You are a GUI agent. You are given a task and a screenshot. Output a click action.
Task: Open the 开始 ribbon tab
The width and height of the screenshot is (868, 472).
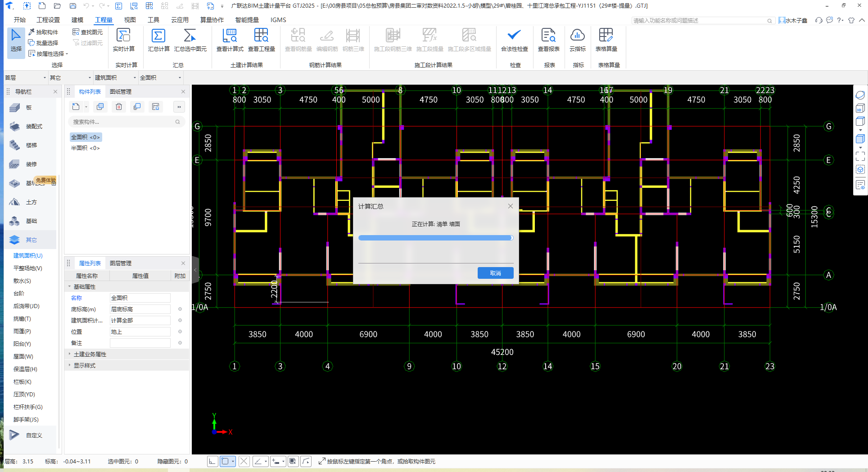pos(20,20)
